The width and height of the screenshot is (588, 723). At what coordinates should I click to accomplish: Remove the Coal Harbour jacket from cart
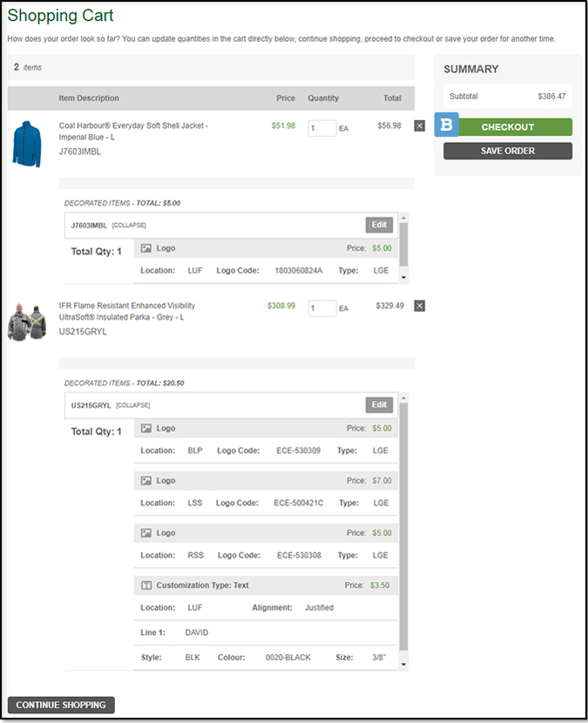coord(419,126)
